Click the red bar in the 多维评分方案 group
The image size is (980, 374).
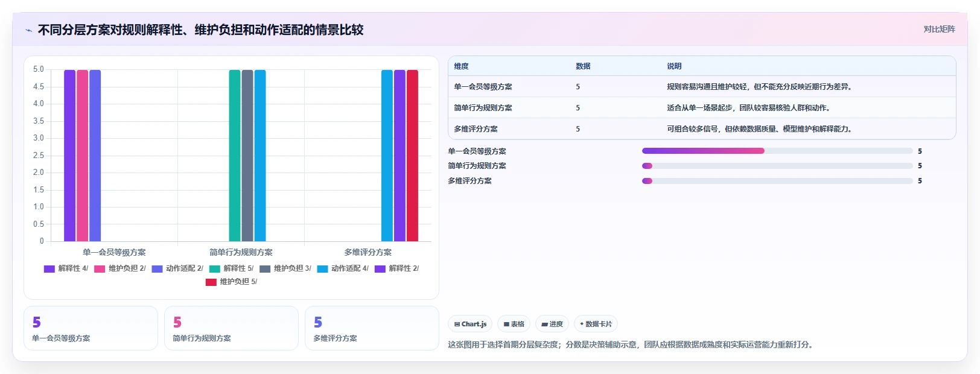(412, 156)
